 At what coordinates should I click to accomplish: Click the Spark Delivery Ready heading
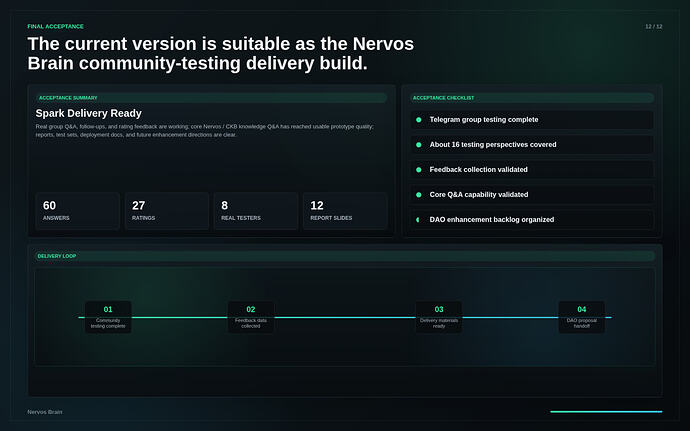pos(88,113)
